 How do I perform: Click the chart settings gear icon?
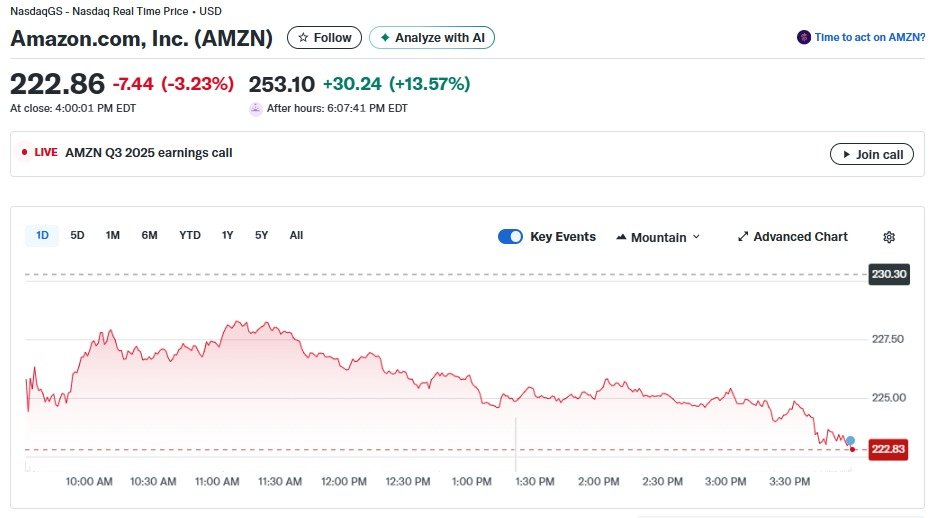(x=889, y=237)
